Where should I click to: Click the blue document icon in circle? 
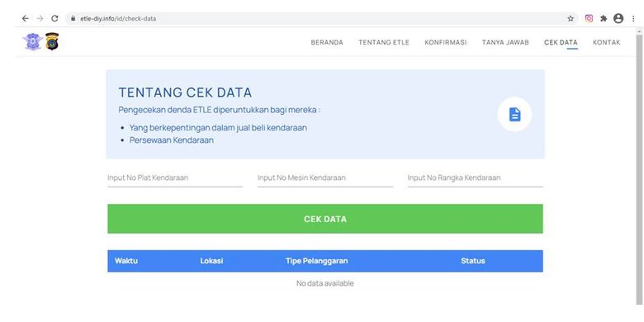coord(514,114)
